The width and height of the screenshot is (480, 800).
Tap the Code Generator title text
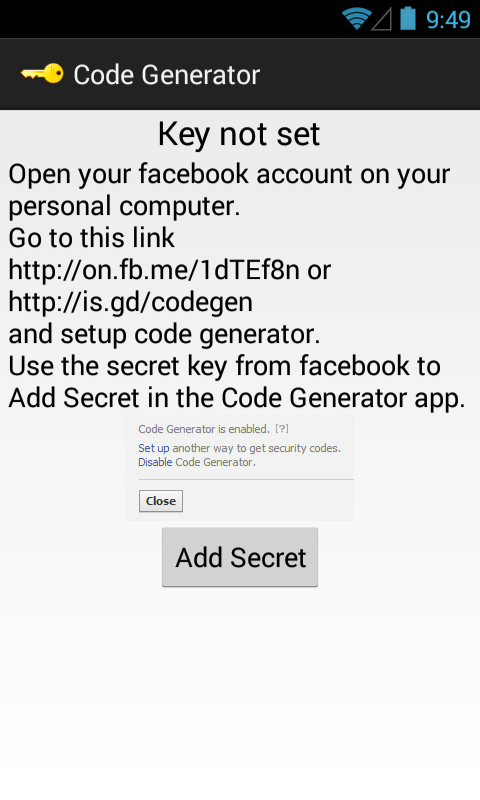167,75
